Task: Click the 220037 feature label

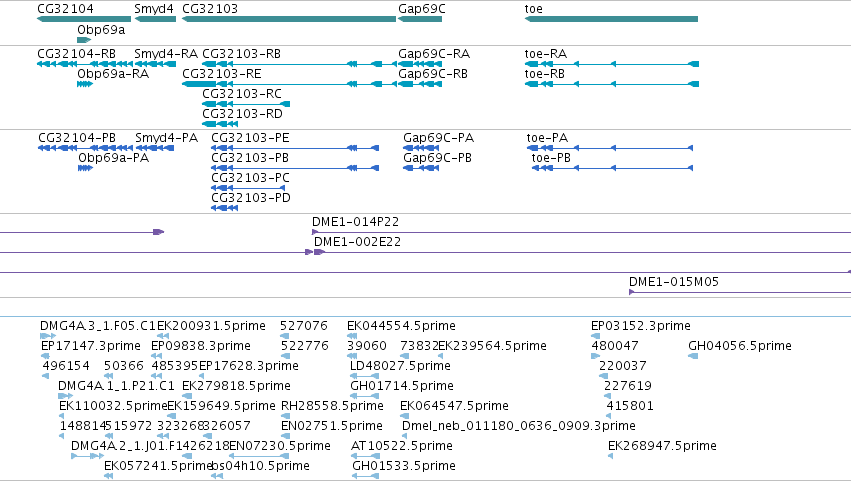Action: pos(623,366)
